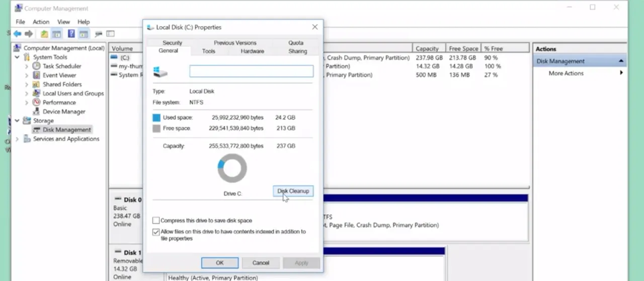Image resolution: width=644 pixels, height=281 pixels.
Task: Click the Computer Management (Local) root icon
Action: tap(17, 48)
